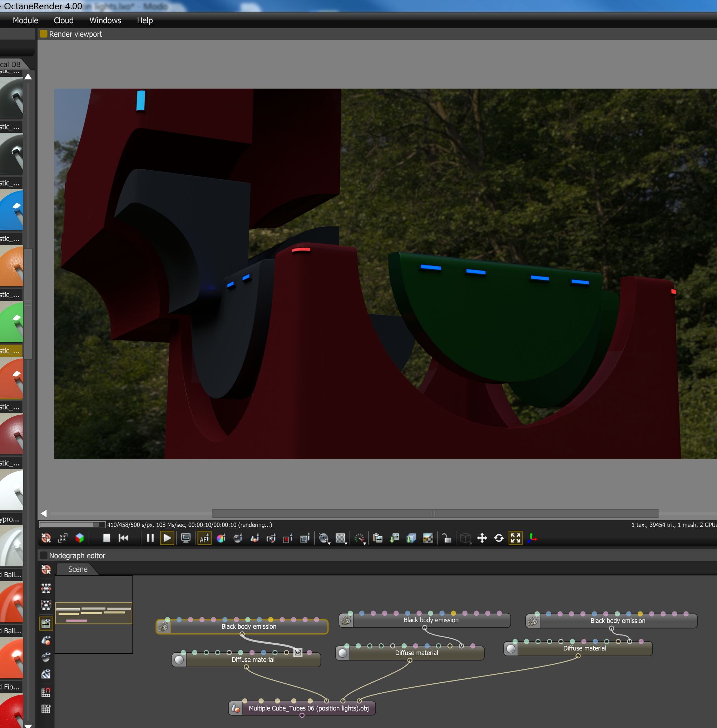Stop the render with the square button
This screenshot has width=717, height=728.
coord(107,538)
